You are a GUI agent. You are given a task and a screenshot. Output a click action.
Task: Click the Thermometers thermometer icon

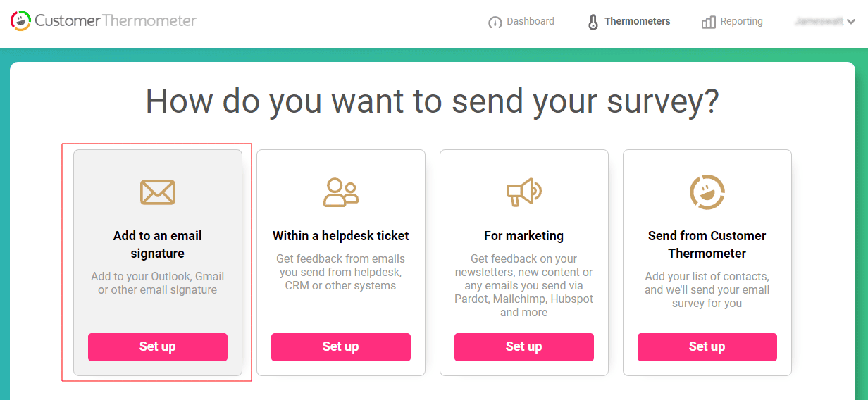[x=593, y=22]
